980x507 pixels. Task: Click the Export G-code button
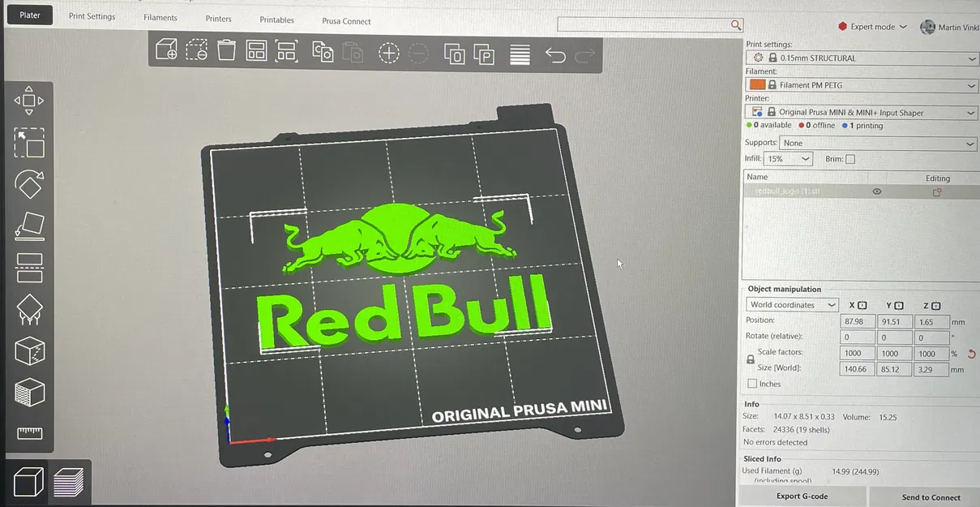pos(802,496)
